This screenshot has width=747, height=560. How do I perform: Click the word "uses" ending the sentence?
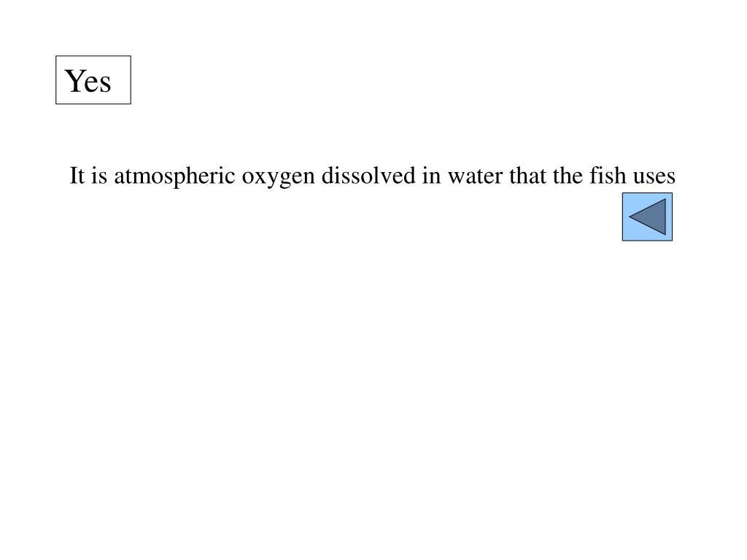coord(654,177)
